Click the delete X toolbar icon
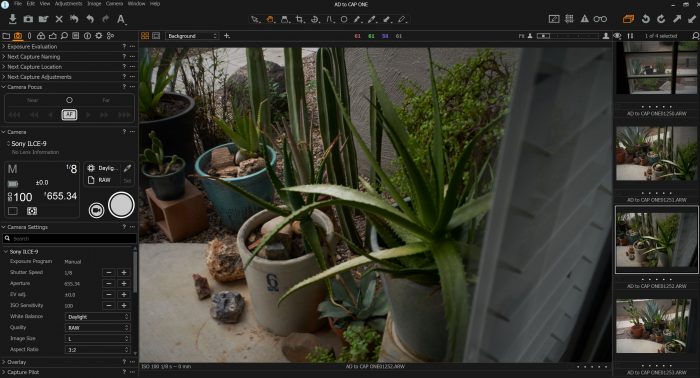This screenshot has width=700, height=378. click(59, 19)
